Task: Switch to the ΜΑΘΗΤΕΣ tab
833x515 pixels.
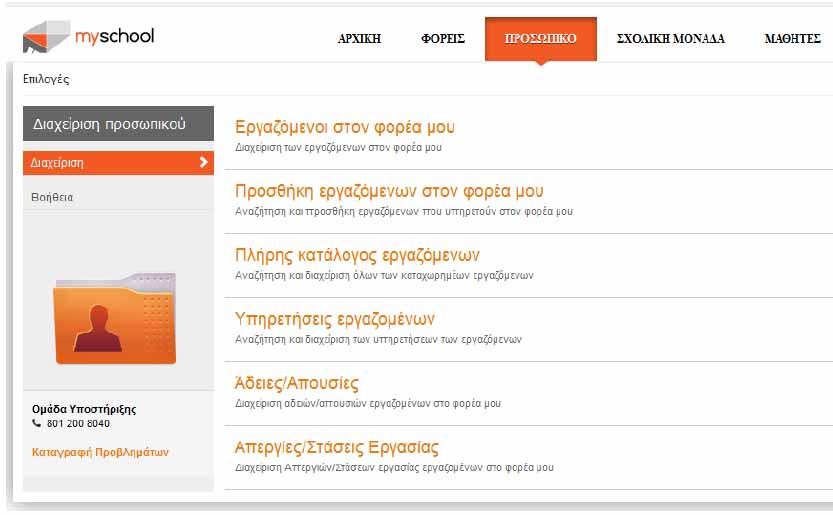Action: (792, 40)
